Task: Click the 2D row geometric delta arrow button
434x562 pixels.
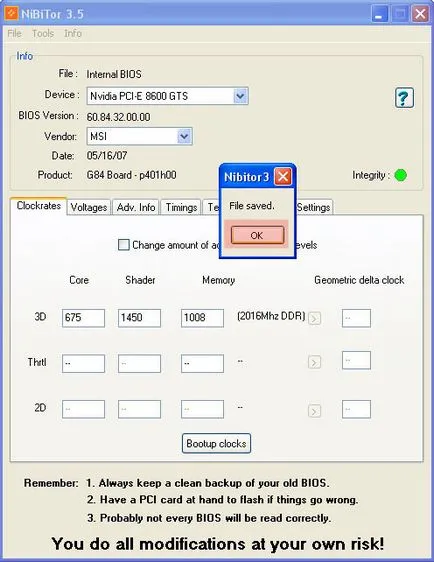Action: click(314, 411)
